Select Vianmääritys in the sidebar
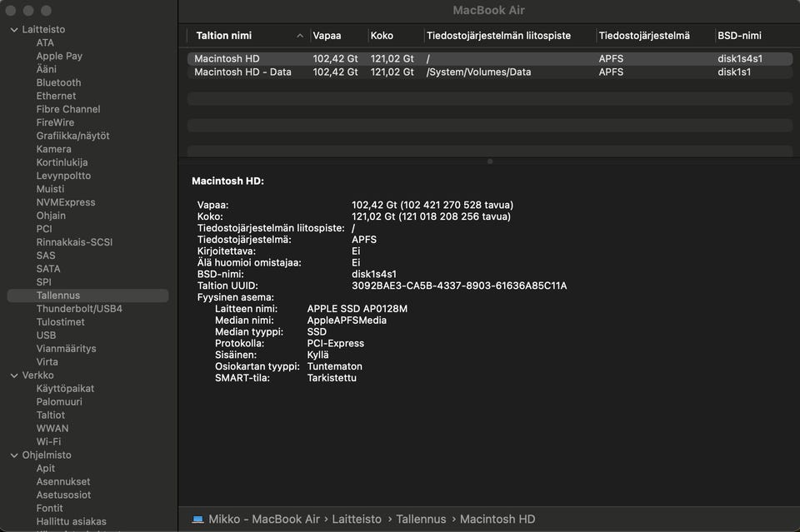Image resolution: width=800 pixels, height=532 pixels. 66,349
